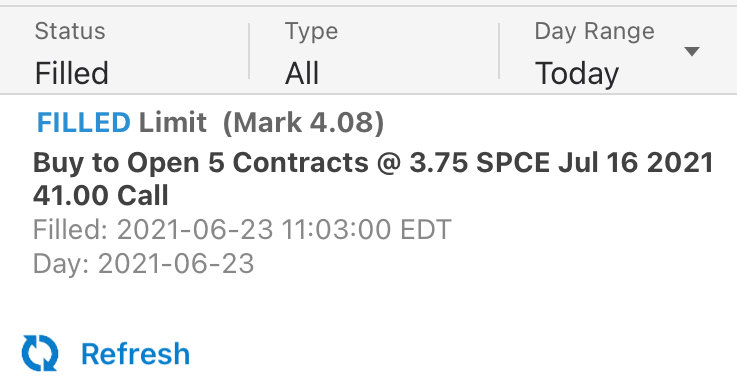Viewport: 737px width, 384px height.
Task: Click the Filled value under Status
Action: tap(71, 73)
